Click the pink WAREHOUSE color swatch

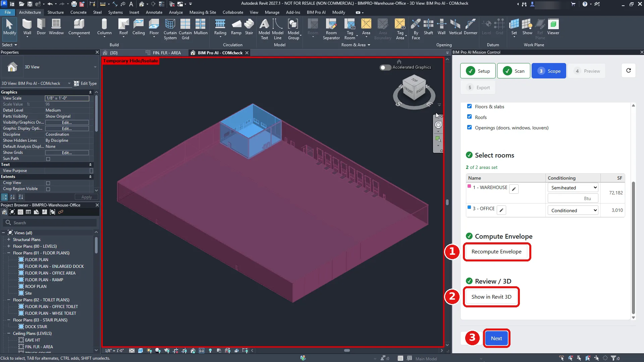click(469, 186)
